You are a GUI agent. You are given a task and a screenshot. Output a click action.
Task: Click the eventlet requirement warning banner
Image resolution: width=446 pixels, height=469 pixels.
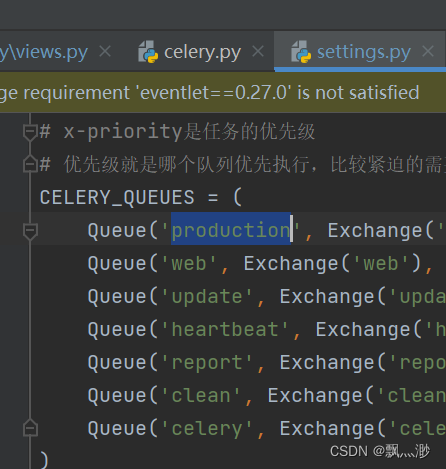223,92
